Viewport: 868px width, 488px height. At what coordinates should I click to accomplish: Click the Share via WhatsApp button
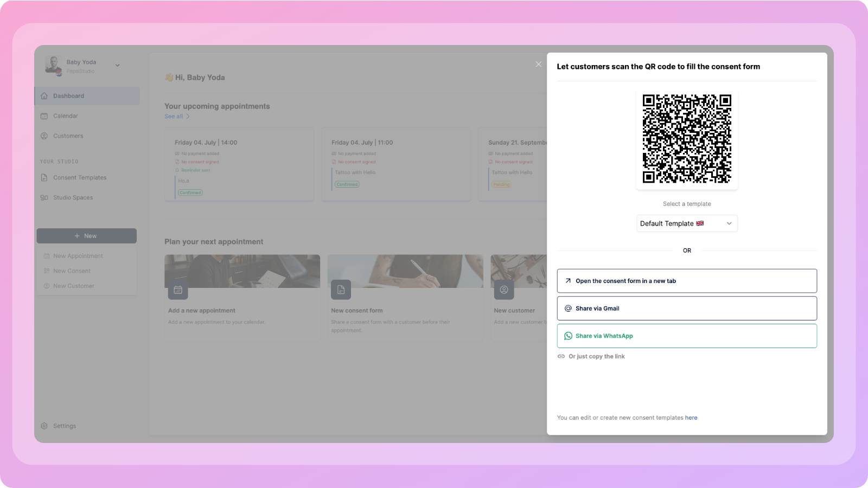[x=687, y=336]
